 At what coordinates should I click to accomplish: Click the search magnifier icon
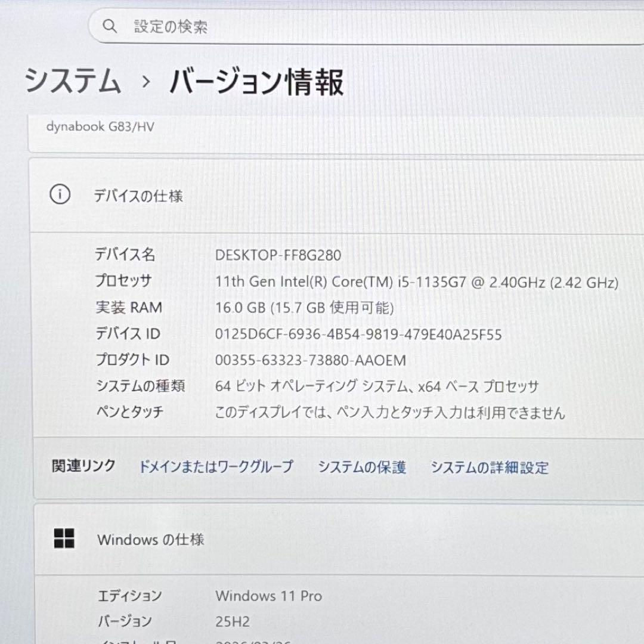(x=110, y=26)
